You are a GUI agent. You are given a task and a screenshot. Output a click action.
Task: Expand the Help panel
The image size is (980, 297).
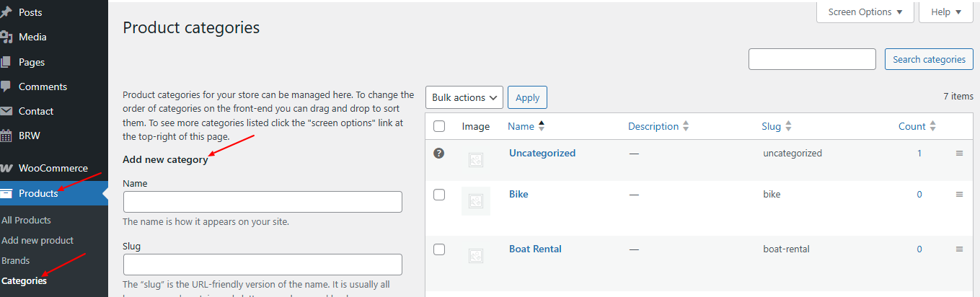click(x=946, y=12)
